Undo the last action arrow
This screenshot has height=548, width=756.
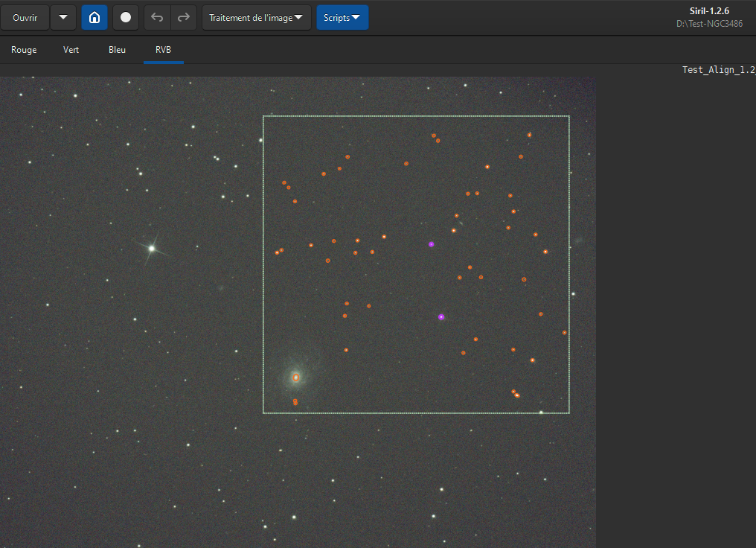(x=157, y=18)
